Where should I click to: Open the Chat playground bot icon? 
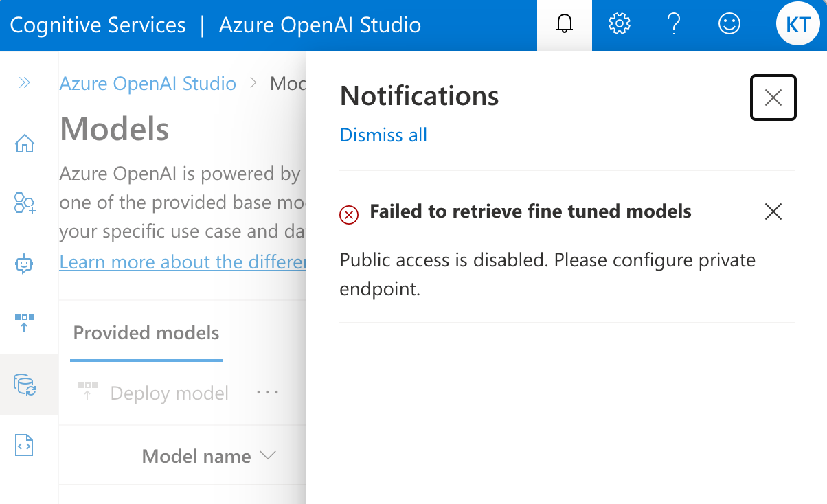24,264
